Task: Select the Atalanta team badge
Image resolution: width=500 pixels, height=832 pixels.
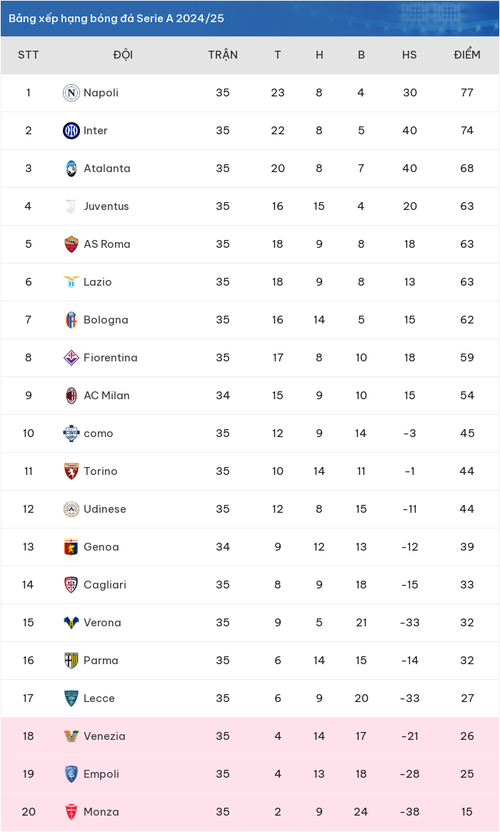Action: [x=71, y=168]
